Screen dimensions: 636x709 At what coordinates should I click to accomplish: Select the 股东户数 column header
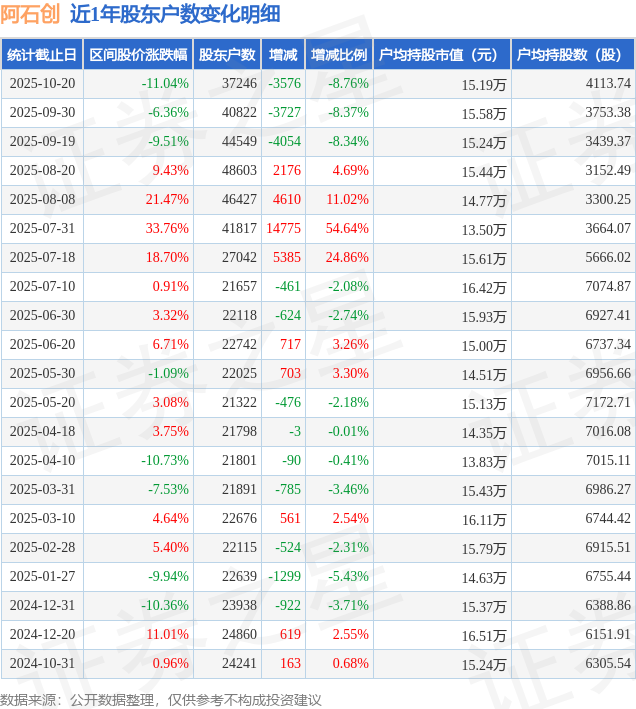227,55
